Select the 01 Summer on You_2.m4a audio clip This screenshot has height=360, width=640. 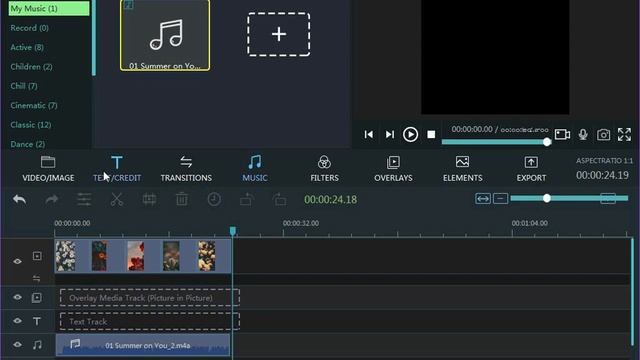coord(143,345)
